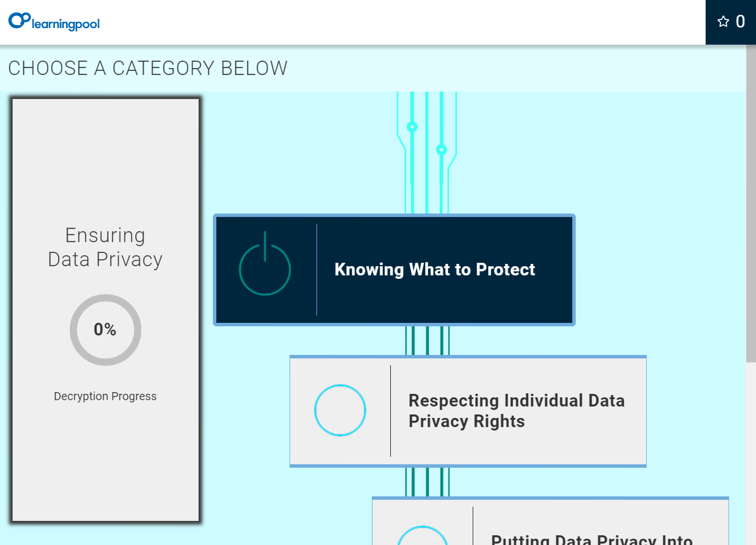Click the scrollbar track below the thumb
Screen dimensions: 756x545
point(751,458)
